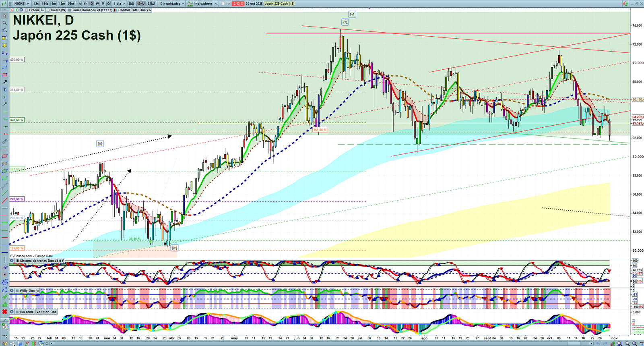Viewport: 644px width, 346px height.
Task: Switch to weekly W timeframe
Action: pyautogui.click(x=97, y=4)
